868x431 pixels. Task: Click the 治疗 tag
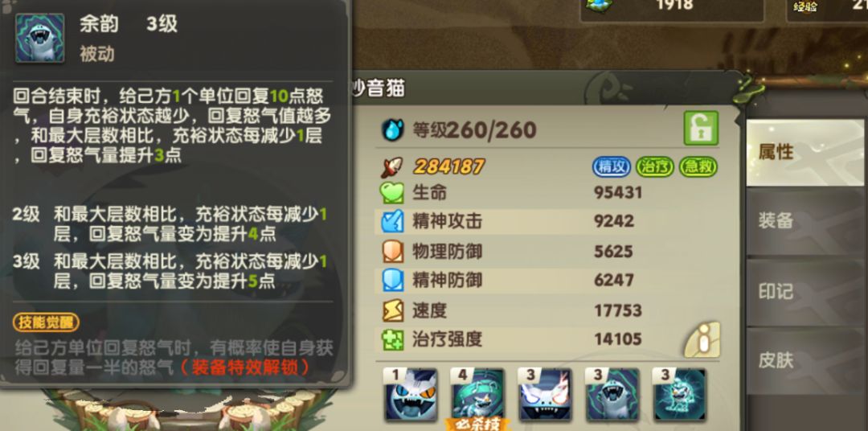pyautogui.click(x=655, y=166)
